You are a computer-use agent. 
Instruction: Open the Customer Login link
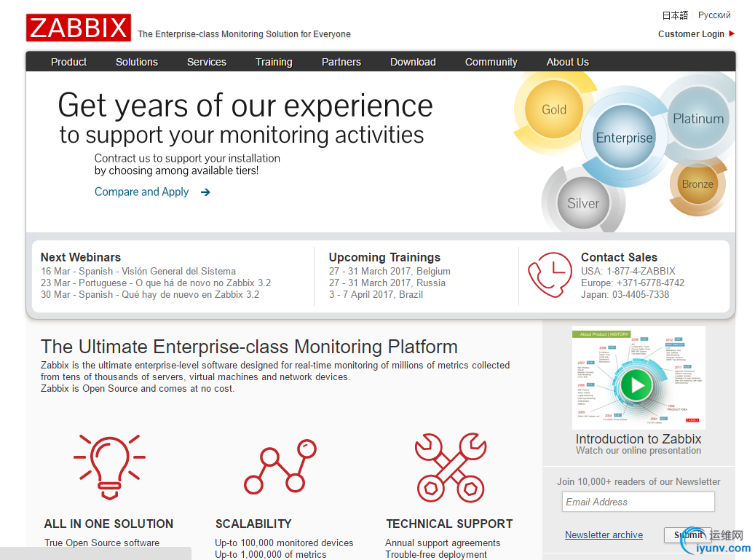692,33
